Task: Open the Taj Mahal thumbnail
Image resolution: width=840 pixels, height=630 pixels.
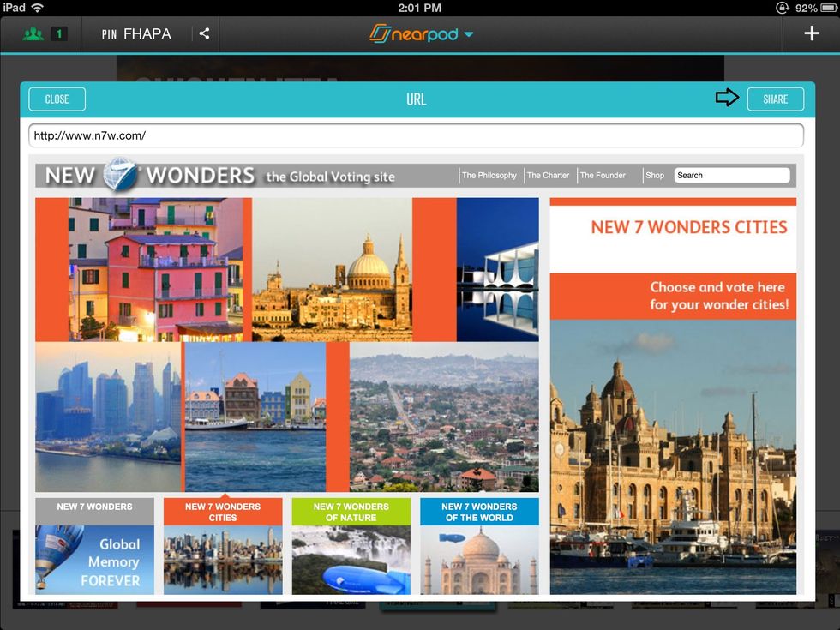Action: click(479, 560)
